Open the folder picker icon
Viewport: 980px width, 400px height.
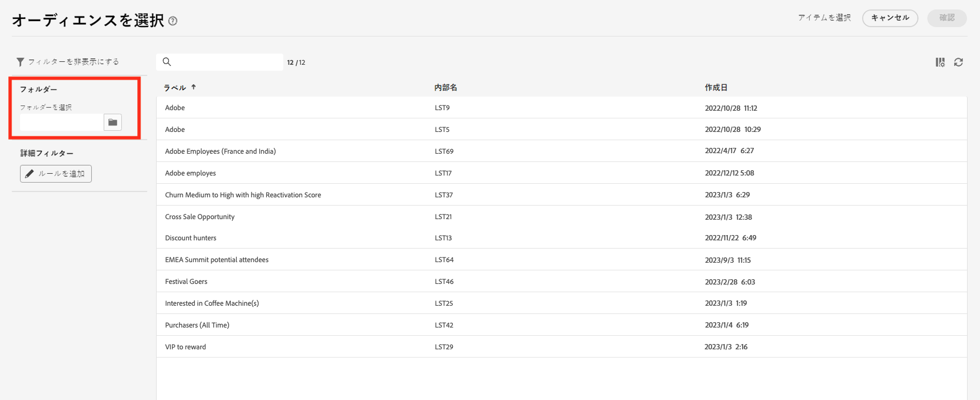(112, 123)
